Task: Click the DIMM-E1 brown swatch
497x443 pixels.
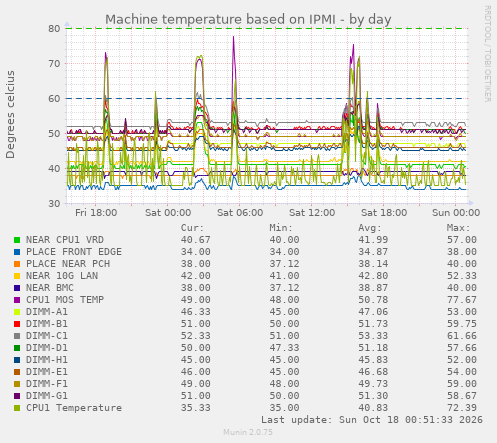Action: (x=17, y=372)
